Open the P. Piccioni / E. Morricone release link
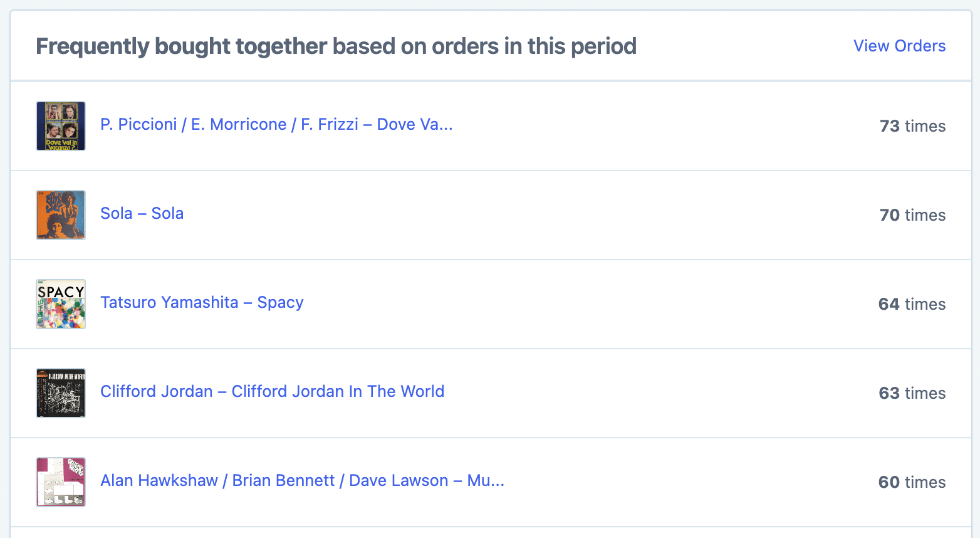Image resolution: width=980 pixels, height=538 pixels. click(x=276, y=125)
